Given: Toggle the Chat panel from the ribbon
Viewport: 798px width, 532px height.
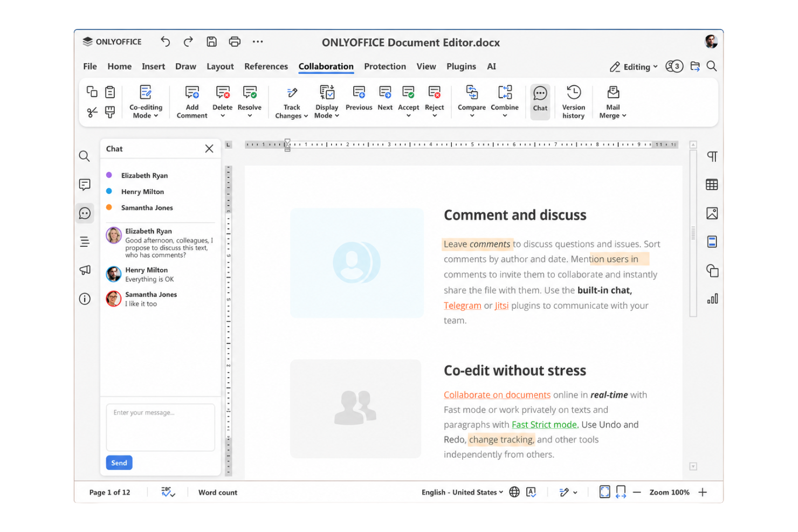Looking at the screenshot, I should 540,101.
